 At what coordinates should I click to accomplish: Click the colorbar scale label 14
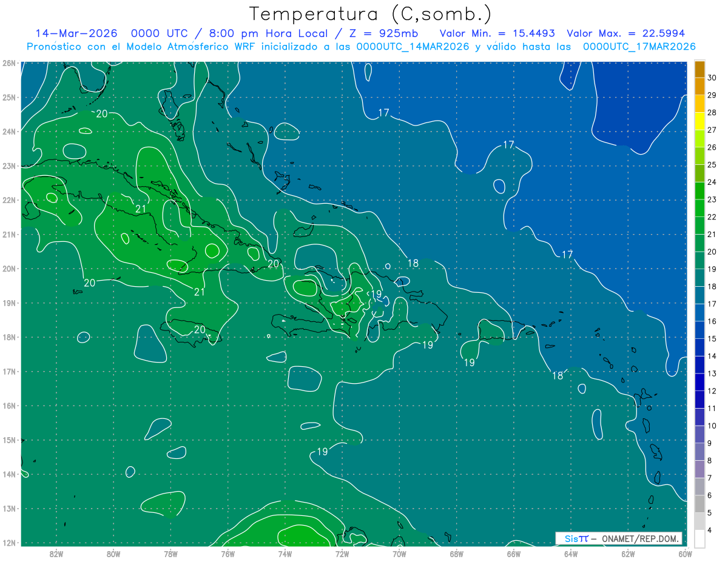[712, 356]
